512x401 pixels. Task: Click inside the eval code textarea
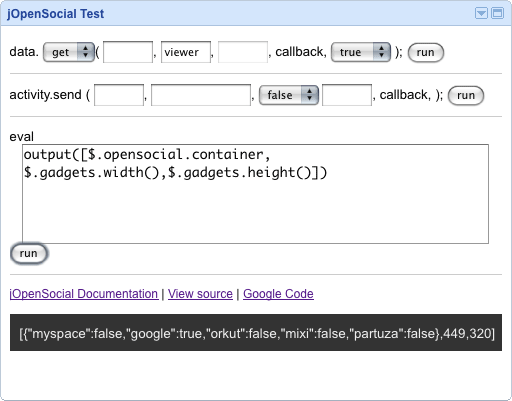click(255, 194)
